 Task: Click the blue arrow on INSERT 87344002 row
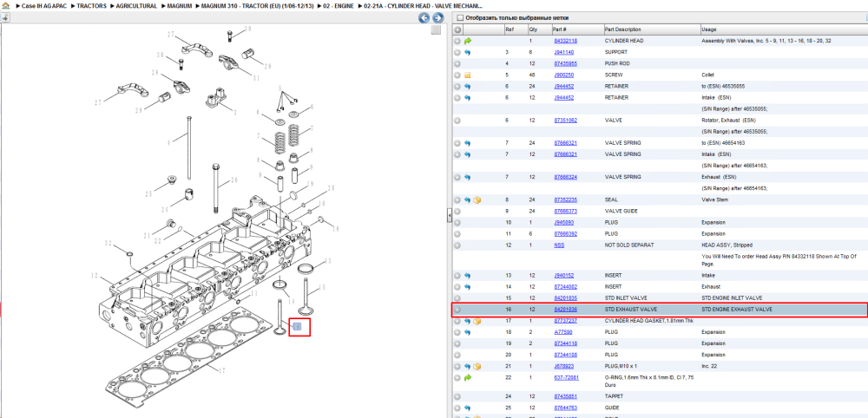[468, 287]
